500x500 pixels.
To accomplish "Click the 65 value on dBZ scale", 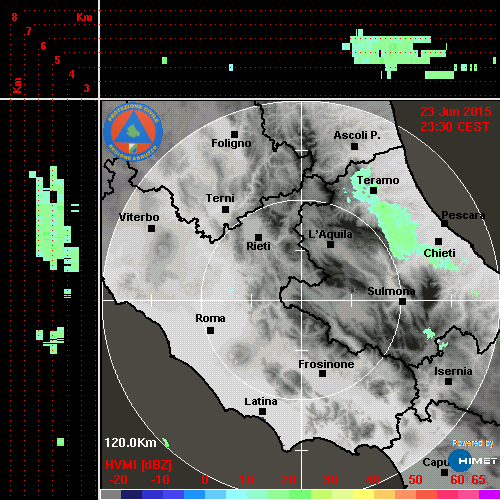I will pos(478,480).
